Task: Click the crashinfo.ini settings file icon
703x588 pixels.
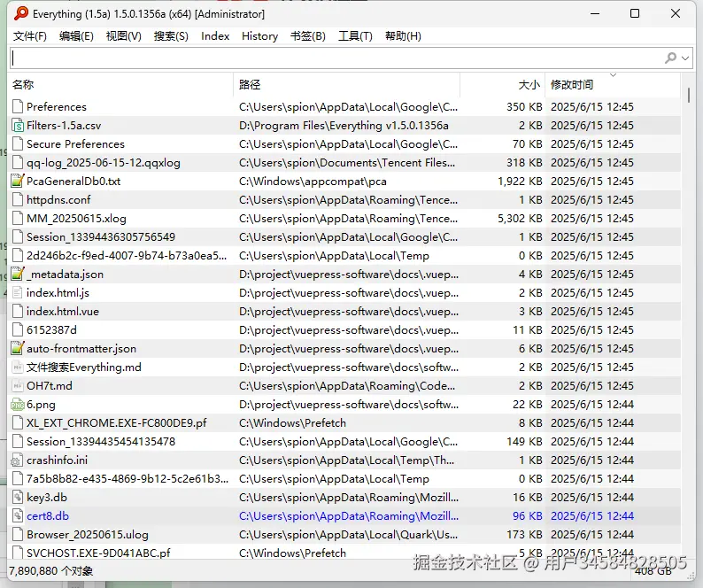Action: point(17,460)
